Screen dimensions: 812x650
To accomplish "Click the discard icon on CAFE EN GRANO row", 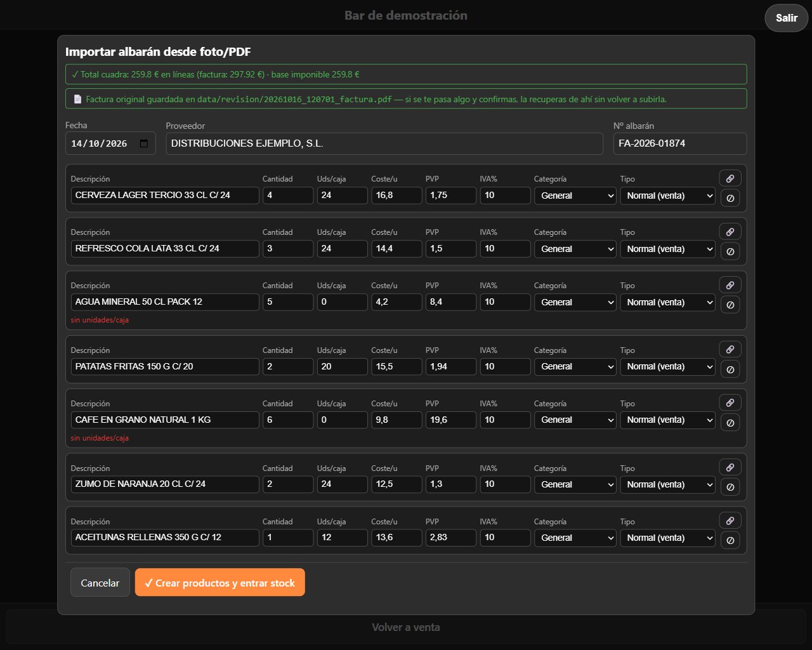I will (x=730, y=422).
